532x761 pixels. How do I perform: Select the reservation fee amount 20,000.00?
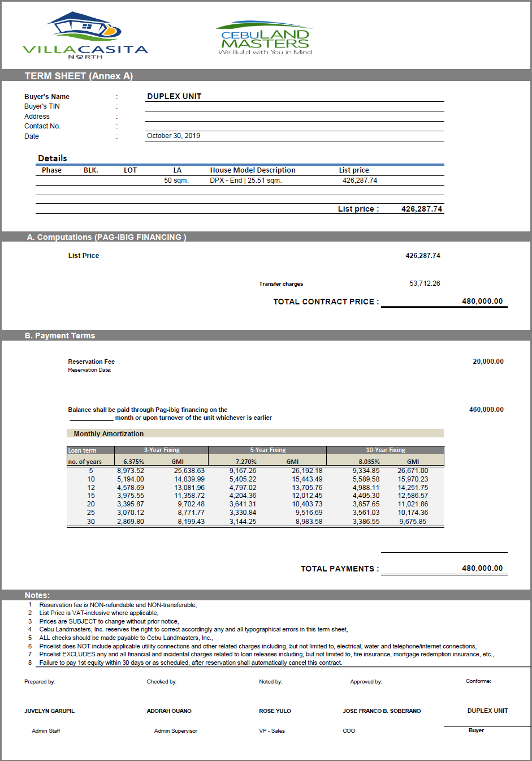(488, 362)
